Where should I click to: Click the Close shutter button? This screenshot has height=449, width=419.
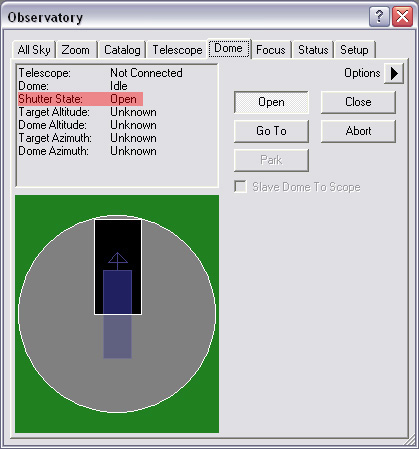[x=358, y=102]
